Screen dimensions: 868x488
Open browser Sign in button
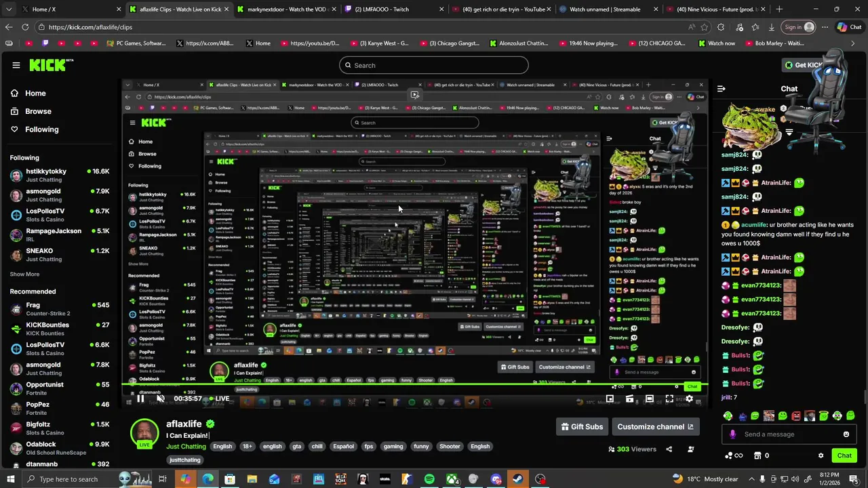[798, 27]
